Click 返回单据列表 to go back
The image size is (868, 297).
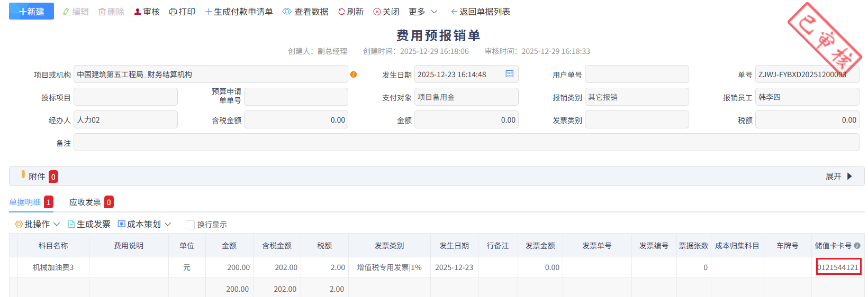pyautogui.click(x=480, y=12)
